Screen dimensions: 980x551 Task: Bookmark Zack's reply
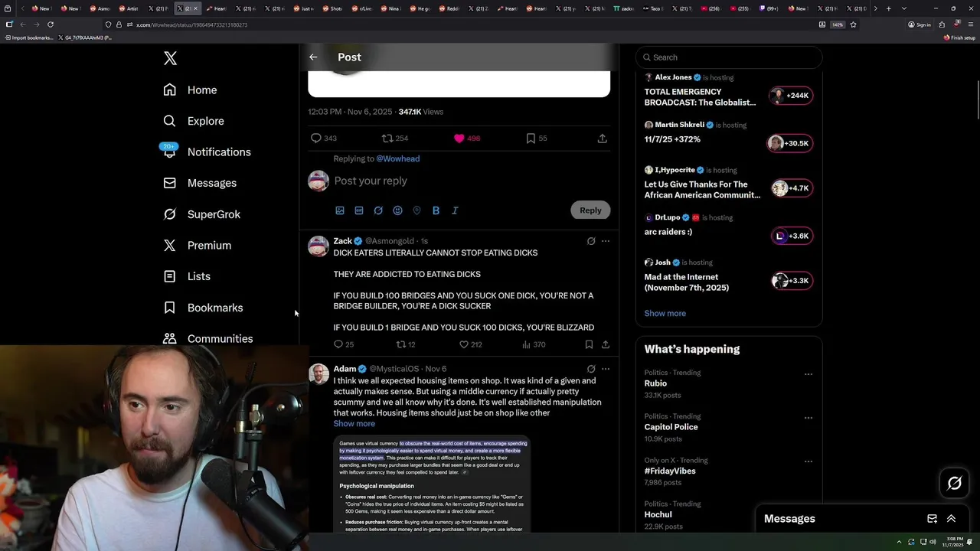pos(589,344)
